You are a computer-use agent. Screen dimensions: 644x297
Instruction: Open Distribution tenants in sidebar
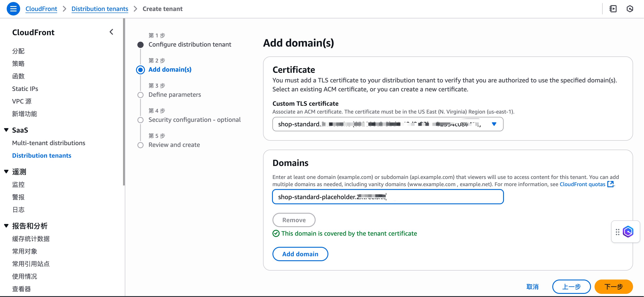pyautogui.click(x=42, y=155)
